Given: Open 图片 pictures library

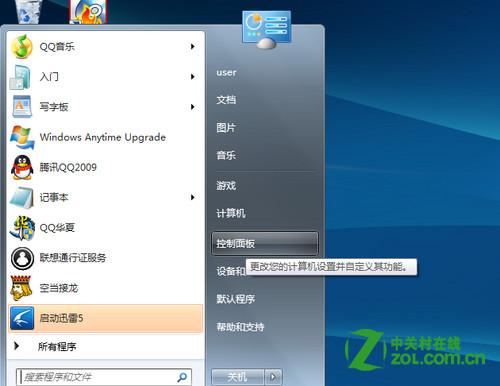Looking at the screenshot, I should (226, 127).
